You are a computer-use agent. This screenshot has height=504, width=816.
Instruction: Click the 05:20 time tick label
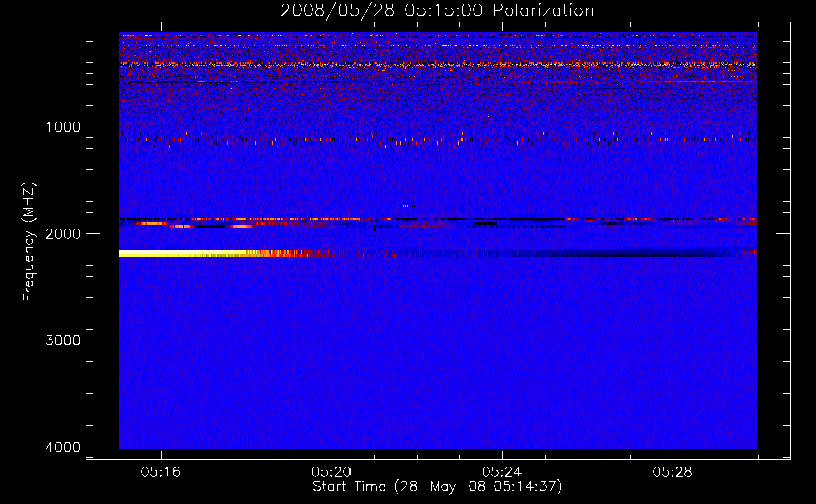[x=331, y=472]
